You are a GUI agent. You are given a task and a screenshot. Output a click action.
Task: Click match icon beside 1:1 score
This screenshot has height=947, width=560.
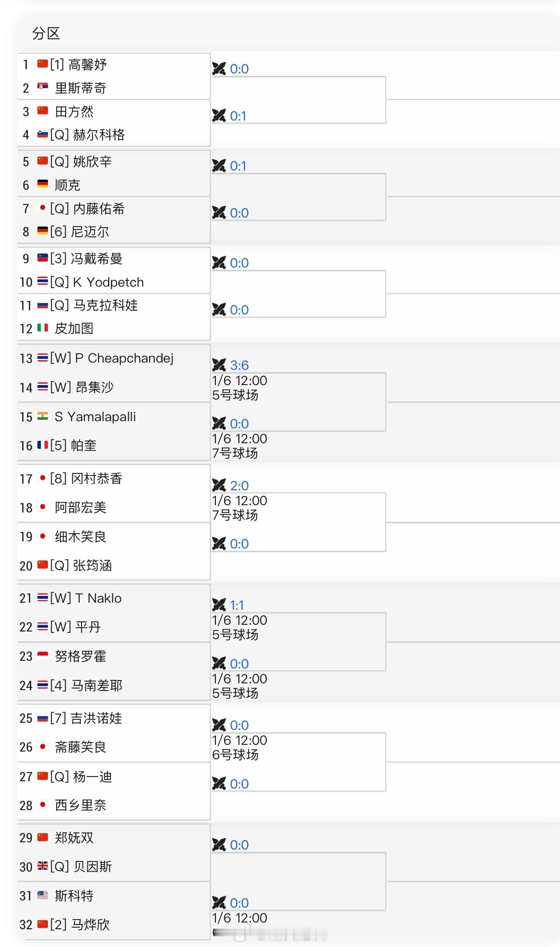[x=219, y=605]
